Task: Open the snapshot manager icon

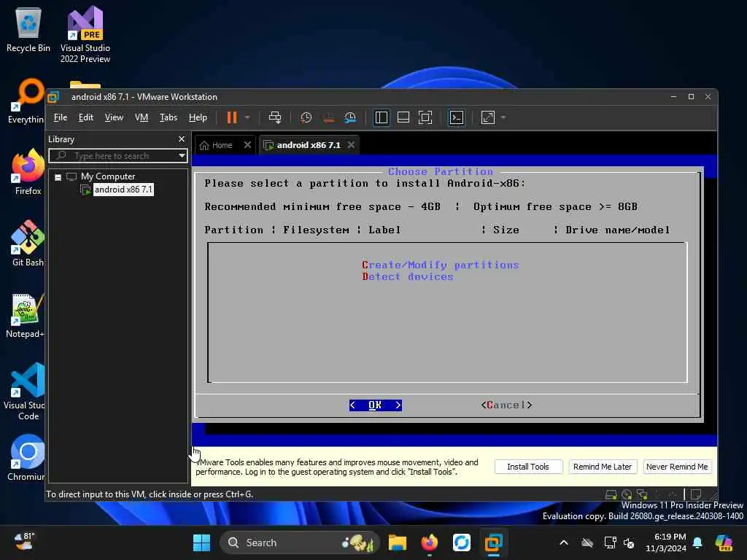Action: tap(350, 117)
